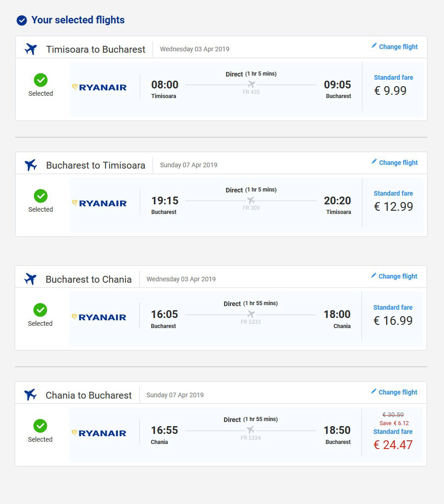Click Standard fare for the €9.99 flight

click(x=393, y=77)
